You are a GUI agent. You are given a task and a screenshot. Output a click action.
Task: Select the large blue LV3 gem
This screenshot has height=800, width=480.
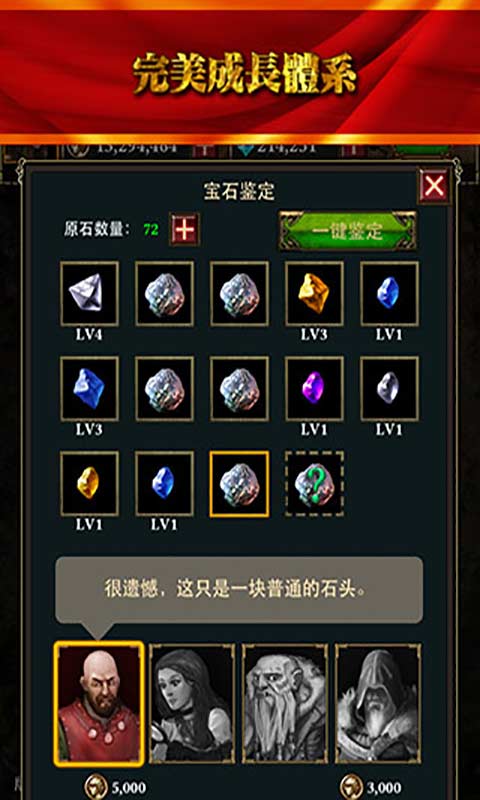tap(89, 389)
